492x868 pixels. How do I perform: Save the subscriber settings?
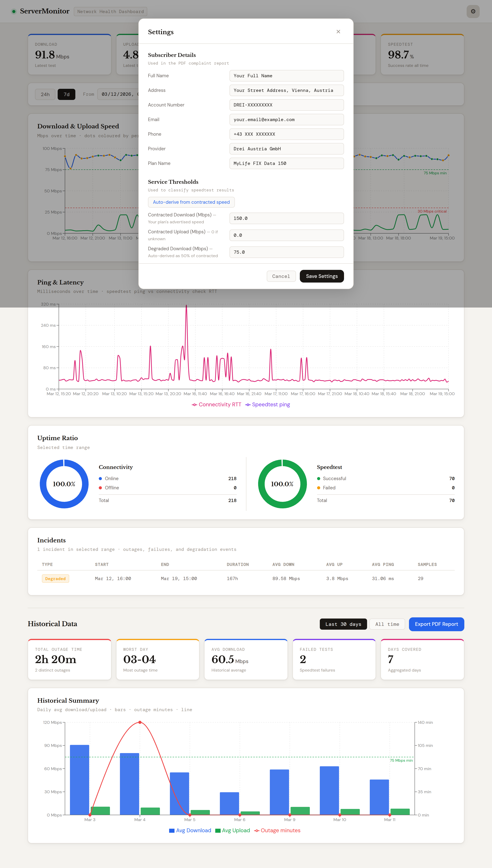(321, 276)
